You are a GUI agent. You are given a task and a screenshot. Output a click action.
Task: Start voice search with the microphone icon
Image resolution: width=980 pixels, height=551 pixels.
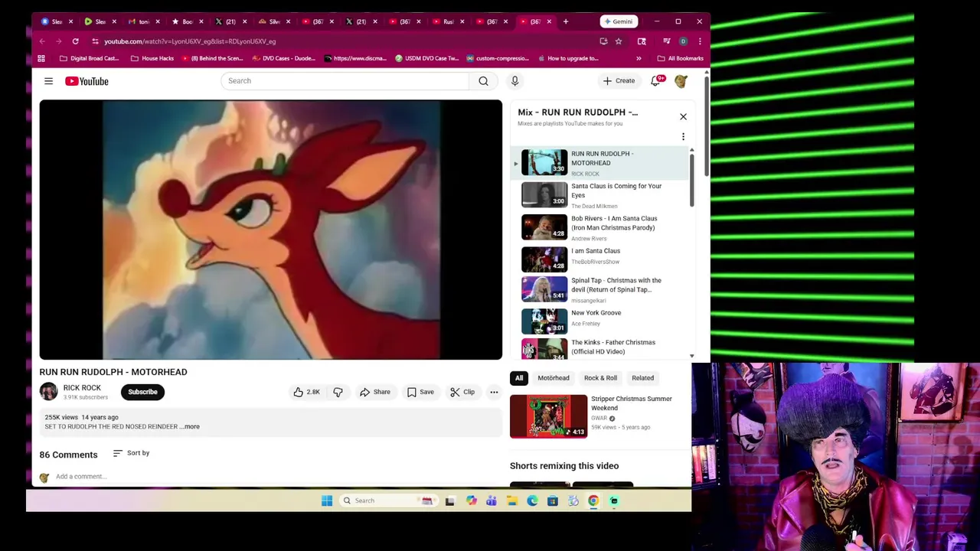(x=514, y=81)
